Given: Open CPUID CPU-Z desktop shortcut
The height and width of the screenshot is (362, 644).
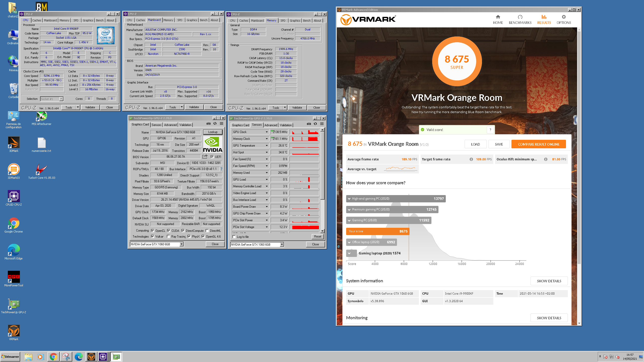Looking at the screenshot, I should pos(14,198).
